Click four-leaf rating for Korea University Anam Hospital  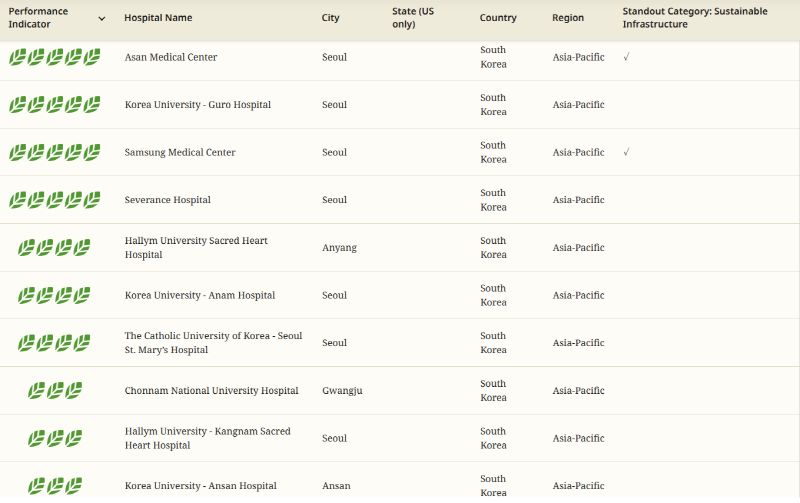tap(54, 295)
